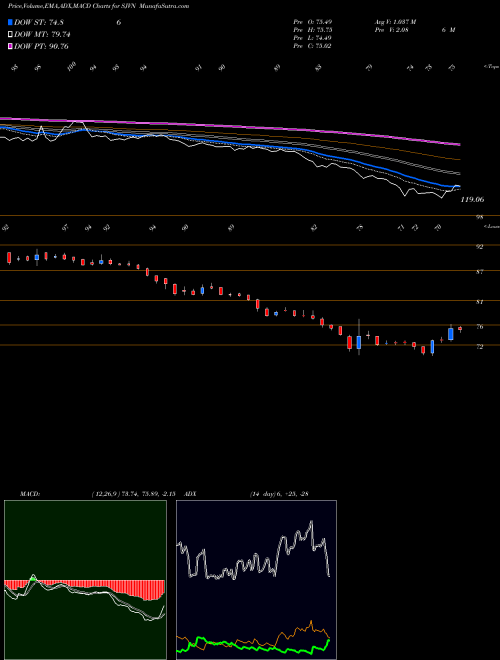Image resolution: width=500 pixels, height=660 pixels.
Task: Open the ADX indicator panel
Action: click(256, 580)
